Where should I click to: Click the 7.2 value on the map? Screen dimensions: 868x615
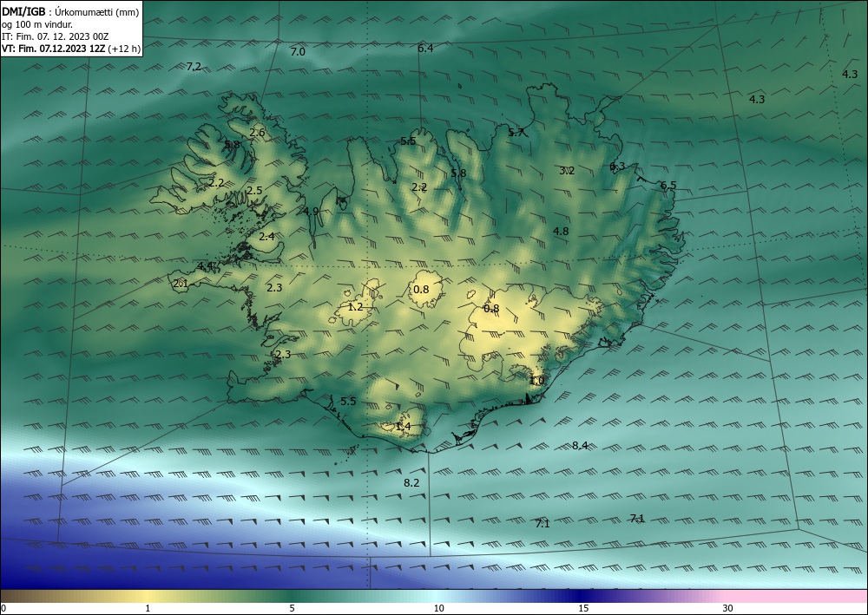(194, 67)
